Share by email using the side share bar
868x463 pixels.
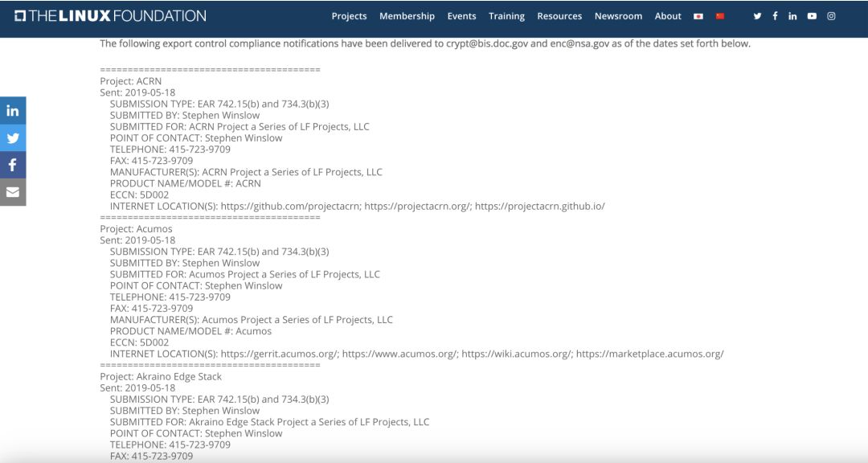[x=13, y=191]
